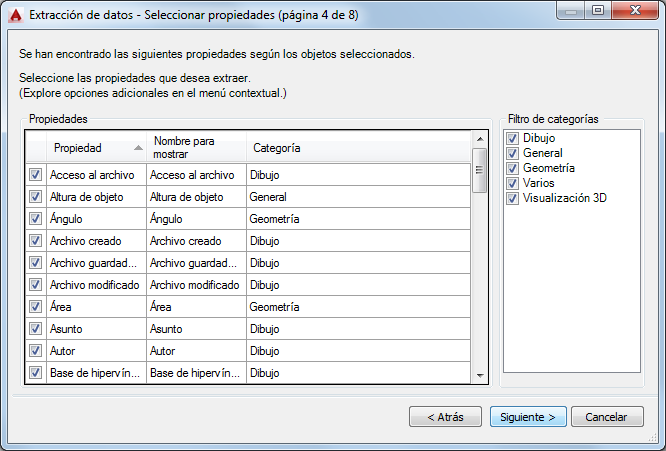The width and height of the screenshot is (666, 451).
Task: Toggle the Ángulo property checkbox
Action: 35,219
